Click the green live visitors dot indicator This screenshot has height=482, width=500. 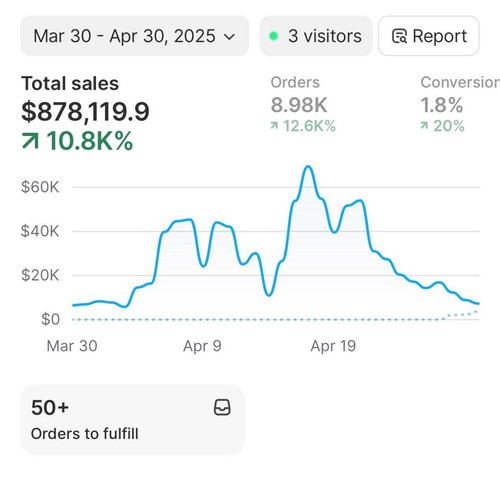pyautogui.click(x=273, y=36)
